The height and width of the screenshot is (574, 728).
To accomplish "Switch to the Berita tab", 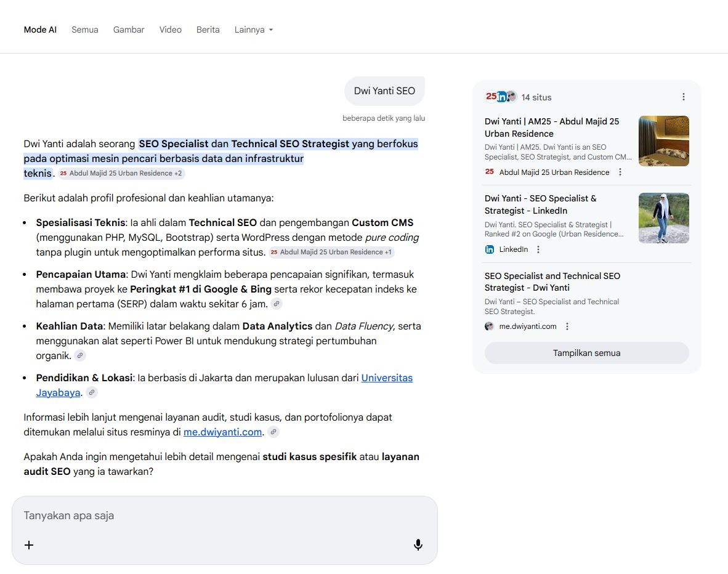I will 208,30.
